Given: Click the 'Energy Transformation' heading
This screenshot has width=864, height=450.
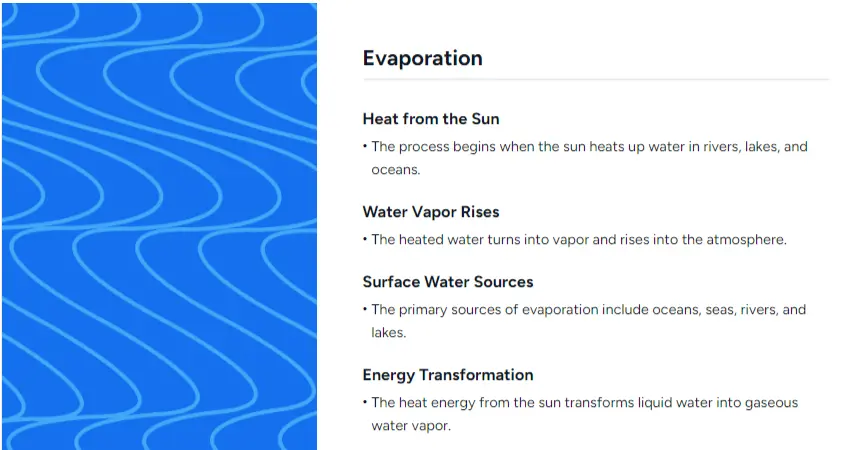Looking at the screenshot, I should coord(447,375).
